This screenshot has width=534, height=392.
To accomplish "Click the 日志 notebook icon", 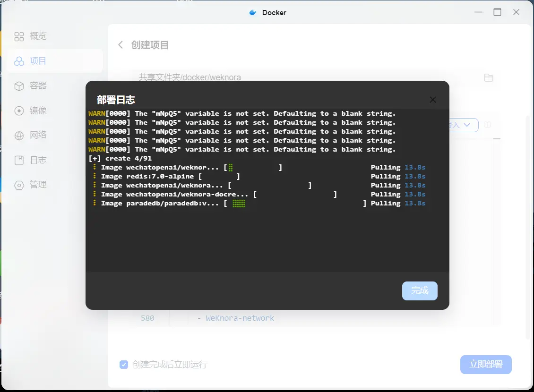I will (19, 160).
